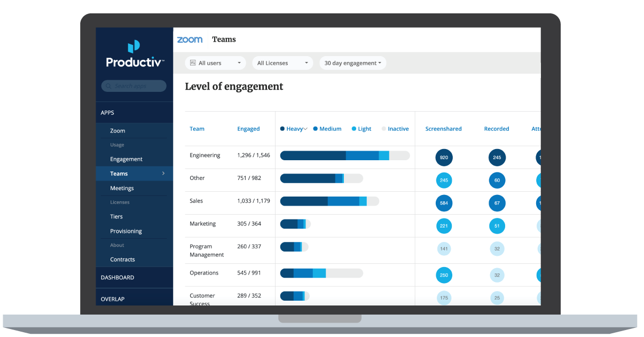The height and width of the screenshot is (337, 644).
Task: Click the Recorded badge showing 67 for Sales
Action: pos(497,203)
